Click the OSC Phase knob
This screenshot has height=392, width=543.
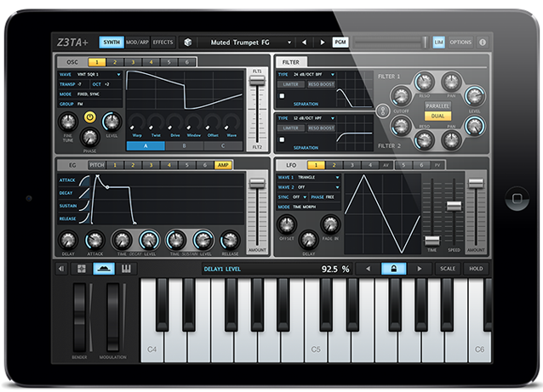pos(89,137)
